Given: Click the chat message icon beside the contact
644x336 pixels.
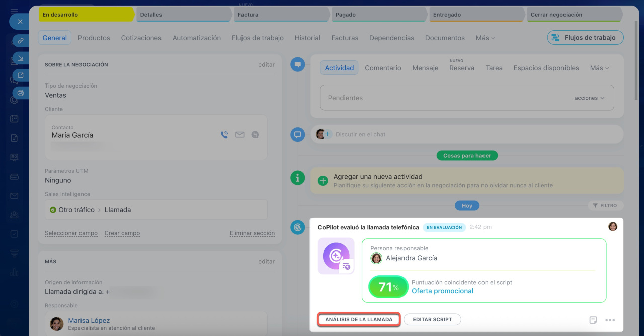Looking at the screenshot, I should tap(255, 135).
